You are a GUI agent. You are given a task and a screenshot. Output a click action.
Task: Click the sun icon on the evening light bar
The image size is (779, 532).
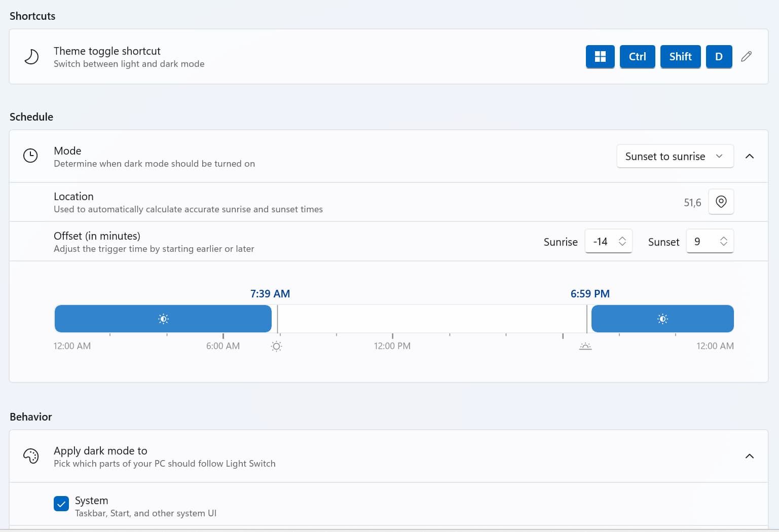pos(662,319)
